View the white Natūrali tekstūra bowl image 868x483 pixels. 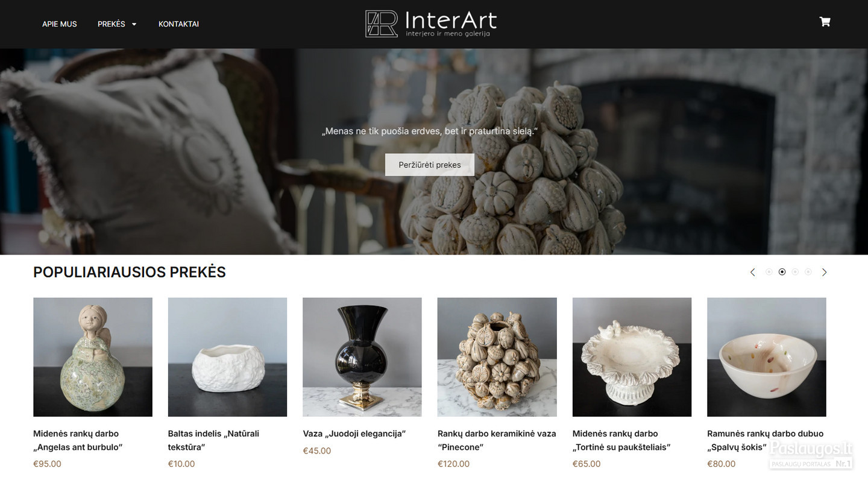(x=227, y=357)
